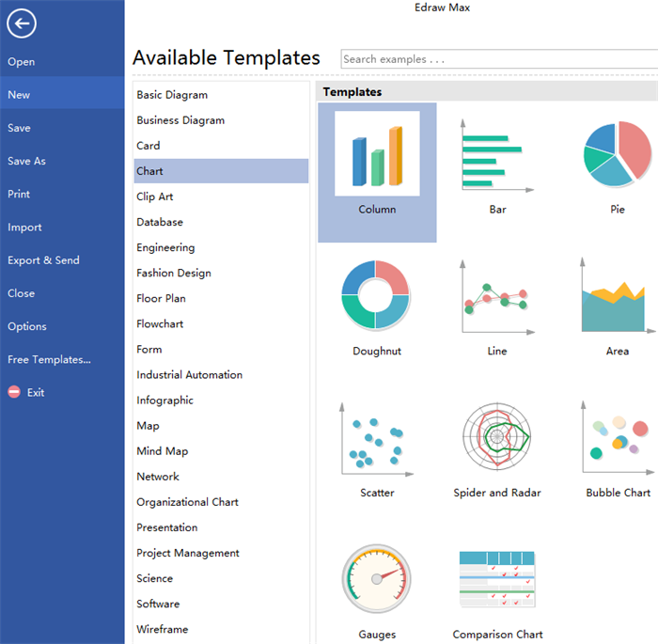658x644 pixels.
Task: Pick the Pie chart template icon
Action: (618, 153)
